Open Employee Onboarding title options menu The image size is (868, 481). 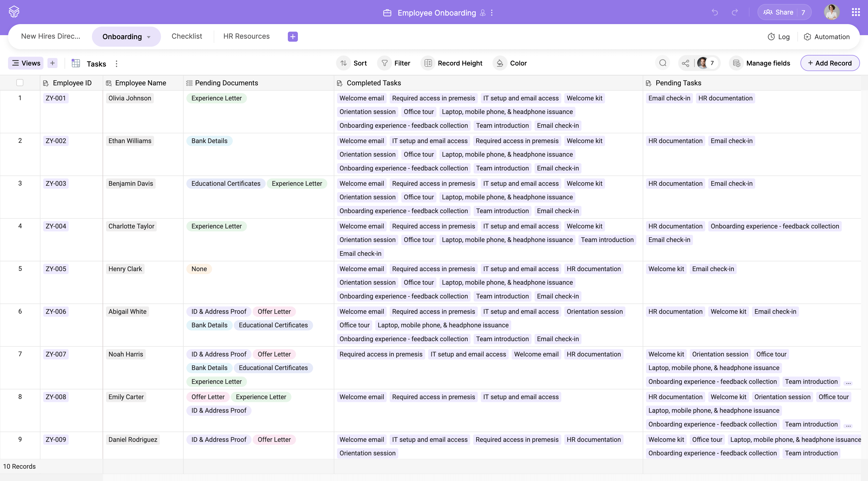pyautogui.click(x=492, y=13)
